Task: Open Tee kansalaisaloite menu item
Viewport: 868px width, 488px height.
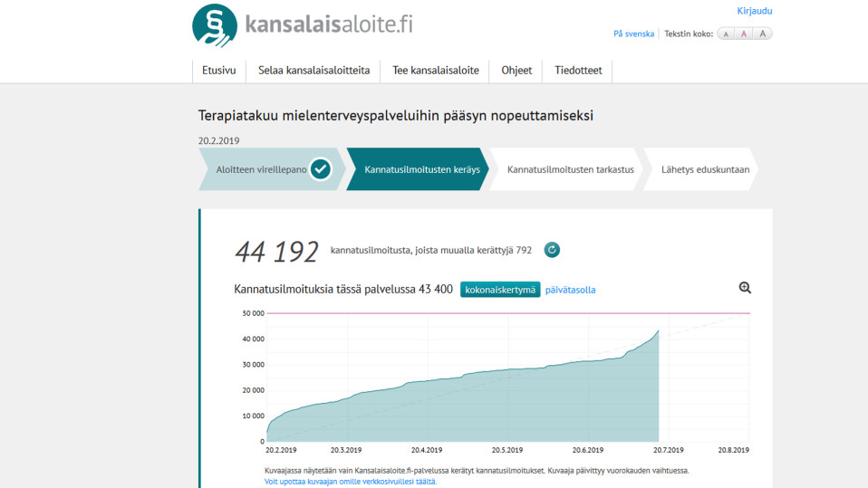Action: (436, 71)
